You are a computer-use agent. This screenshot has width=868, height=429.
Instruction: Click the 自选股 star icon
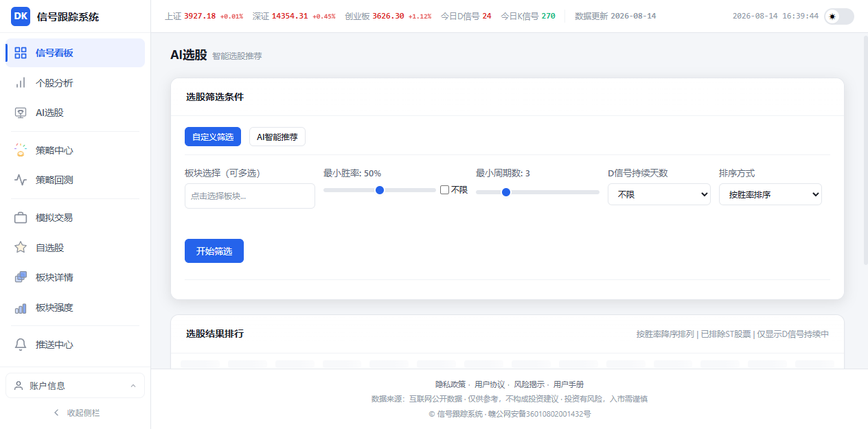(21, 248)
